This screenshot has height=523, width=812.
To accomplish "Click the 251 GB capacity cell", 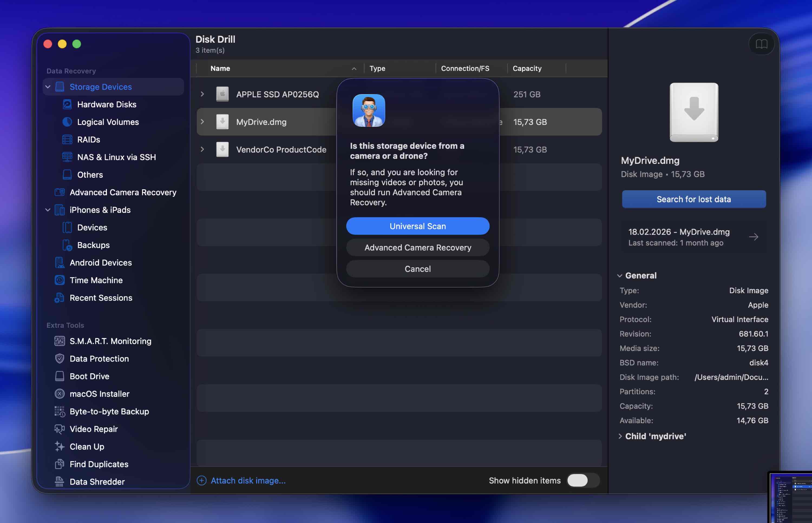I will (x=526, y=94).
